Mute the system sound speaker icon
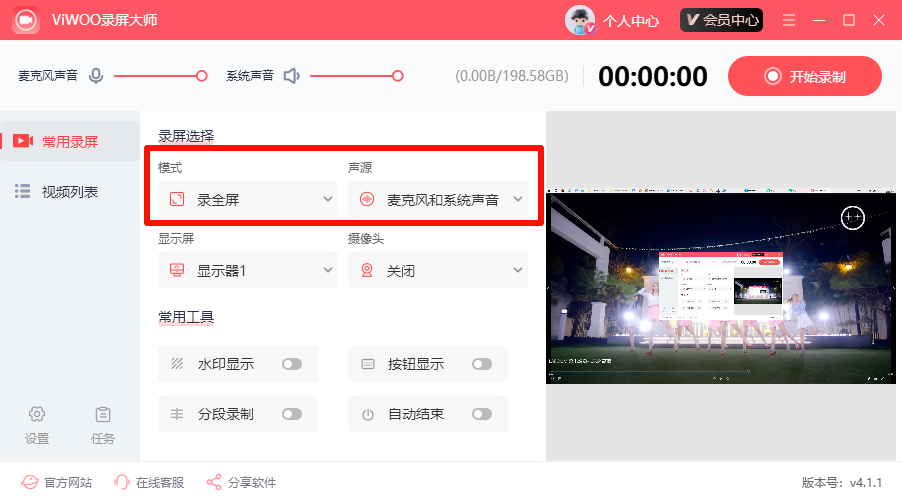 tap(292, 76)
